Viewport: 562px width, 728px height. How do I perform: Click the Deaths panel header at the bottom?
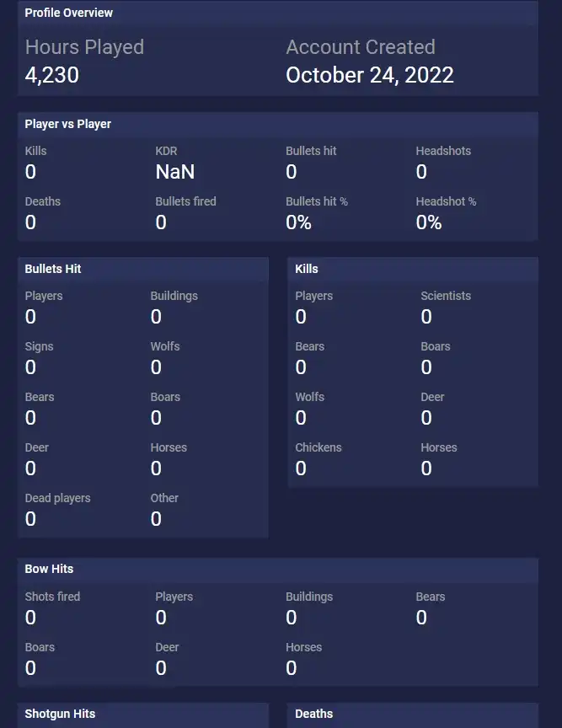313,714
